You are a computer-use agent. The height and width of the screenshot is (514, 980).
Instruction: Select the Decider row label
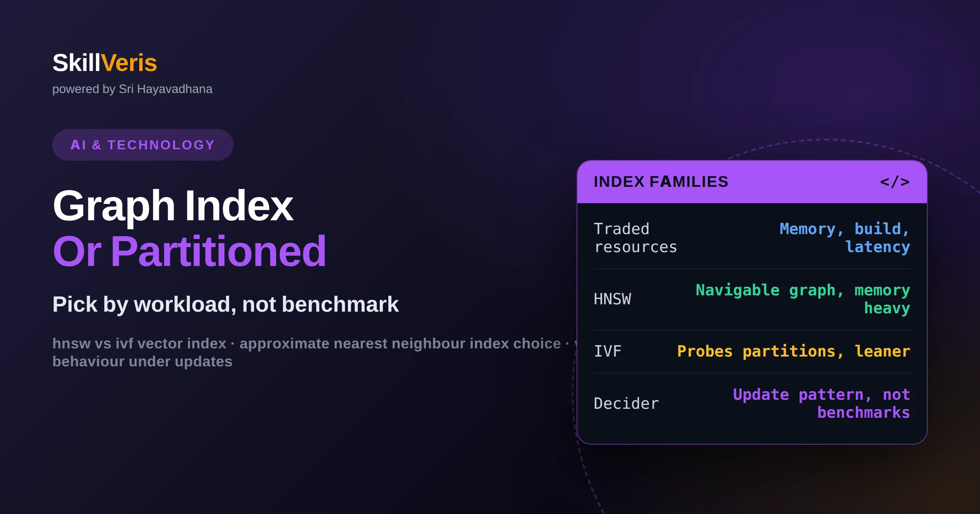[626, 403]
